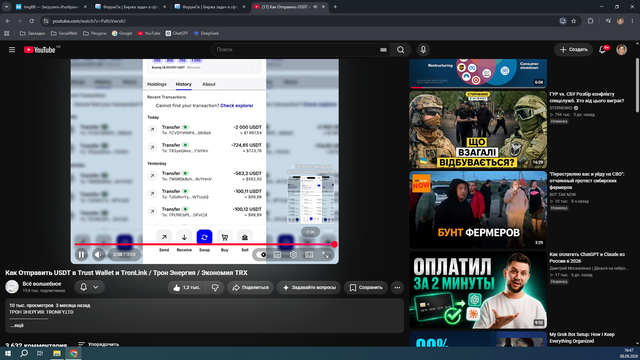Expand the channel notification bell dropdown

[x=89, y=287]
